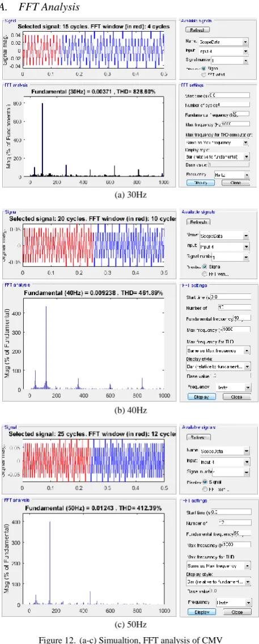Viewport: 259px width, 644px height.
Task: Open the Input dropdown in the 40Hz tool
Action: [x=224, y=247]
